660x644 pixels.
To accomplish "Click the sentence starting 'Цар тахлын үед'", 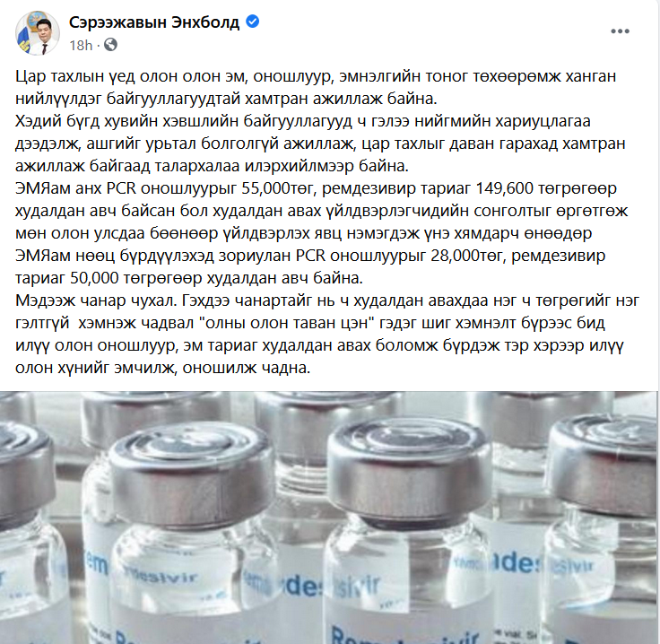I will coord(316,88).
